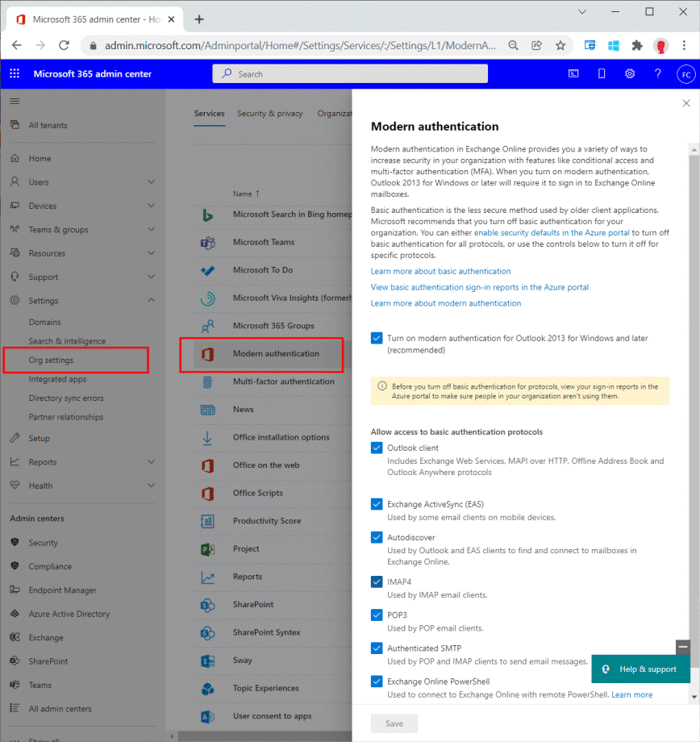Open the FC account avatar
This screenshot has width=700, height=742.
tap(685, 74)
